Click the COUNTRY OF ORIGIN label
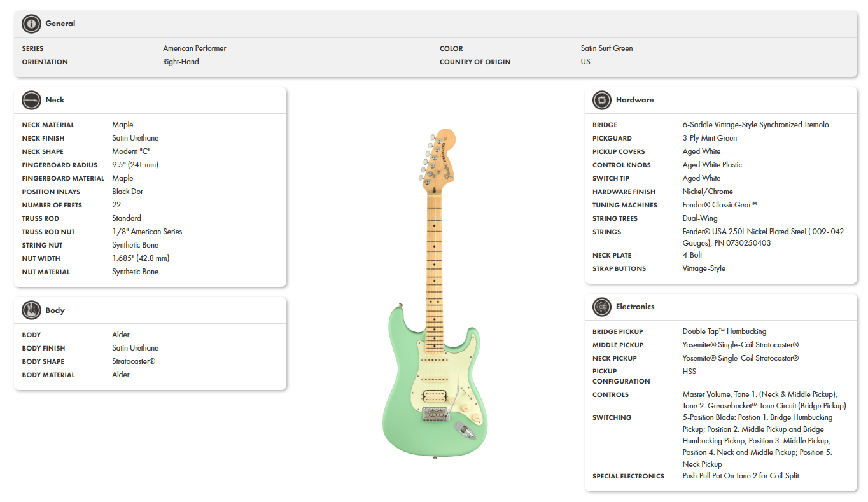 point(475,62)
